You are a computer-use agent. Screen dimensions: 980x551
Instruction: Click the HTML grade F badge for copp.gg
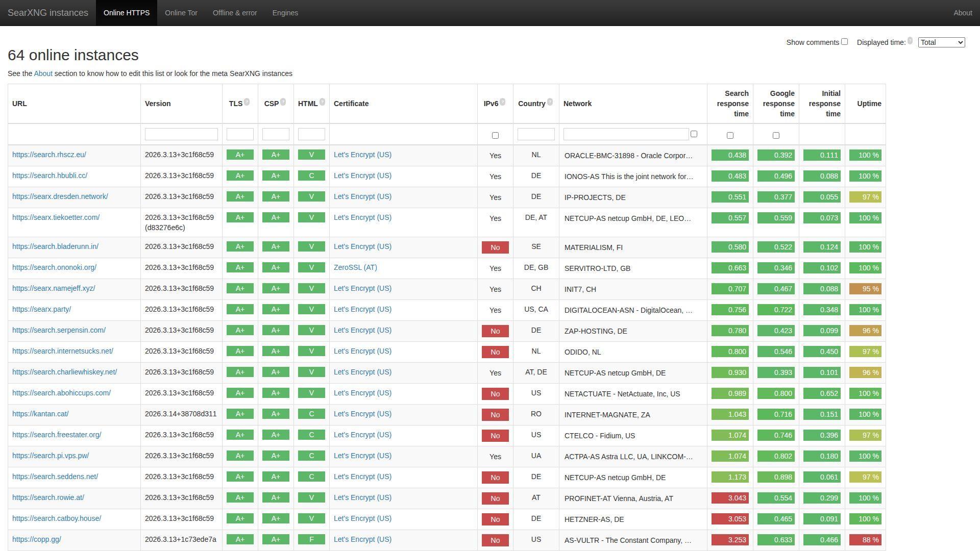tap(311, 539)
